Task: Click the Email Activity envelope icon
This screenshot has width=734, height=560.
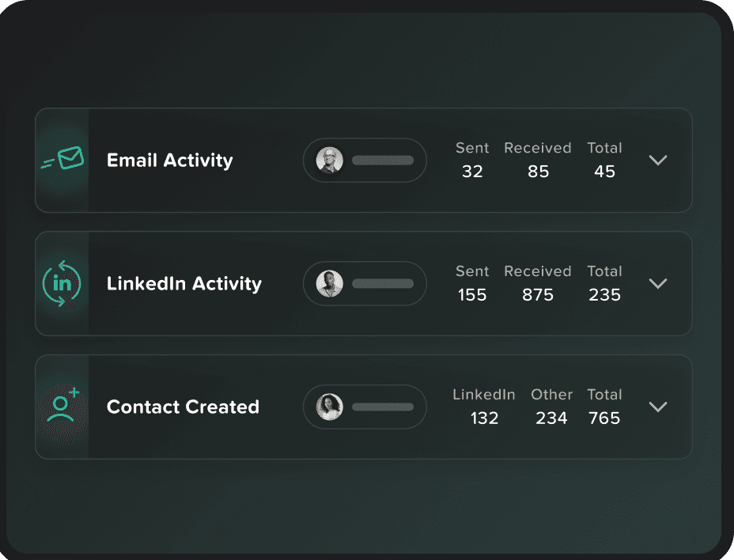Action: [x=62, y=160]
